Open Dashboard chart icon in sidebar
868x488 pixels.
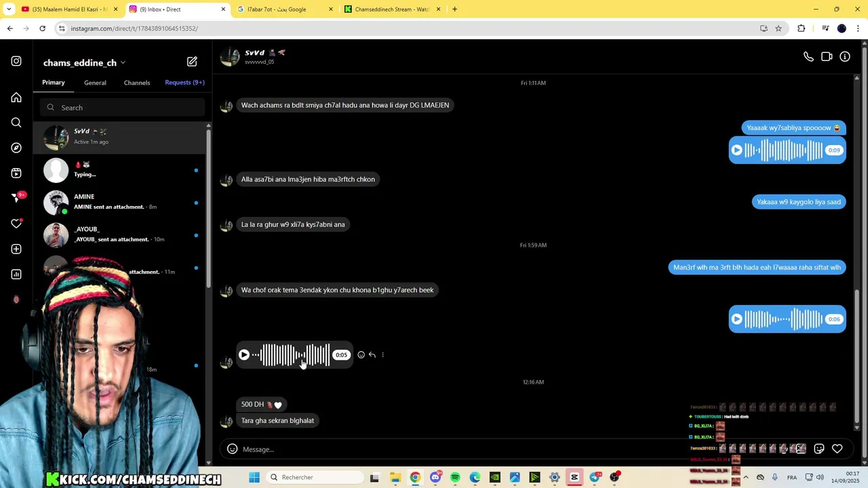click(16, 274)
